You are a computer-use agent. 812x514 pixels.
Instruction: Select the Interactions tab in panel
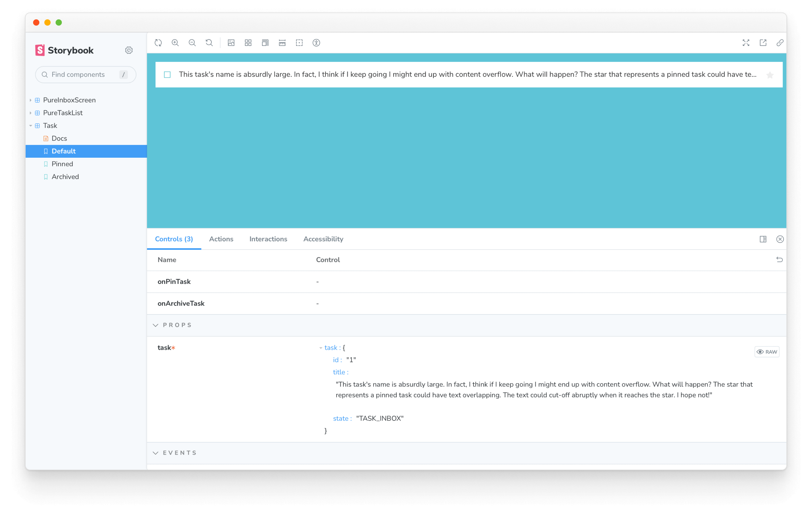click(268, 239)
